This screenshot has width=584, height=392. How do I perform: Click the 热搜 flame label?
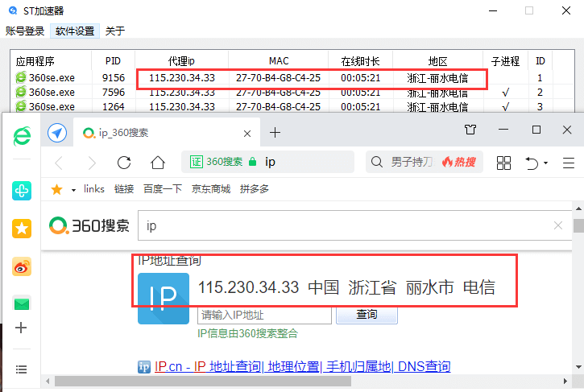pyautogui.click(x=459, y=162)
